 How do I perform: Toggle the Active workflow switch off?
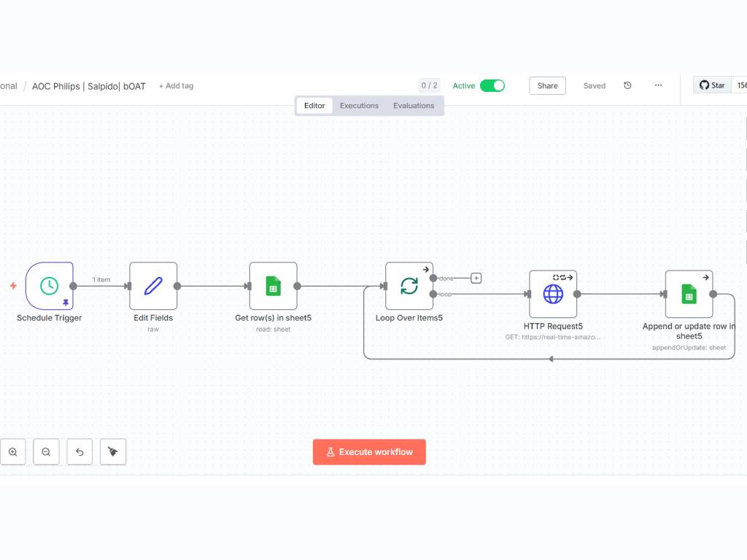[492, 85]
